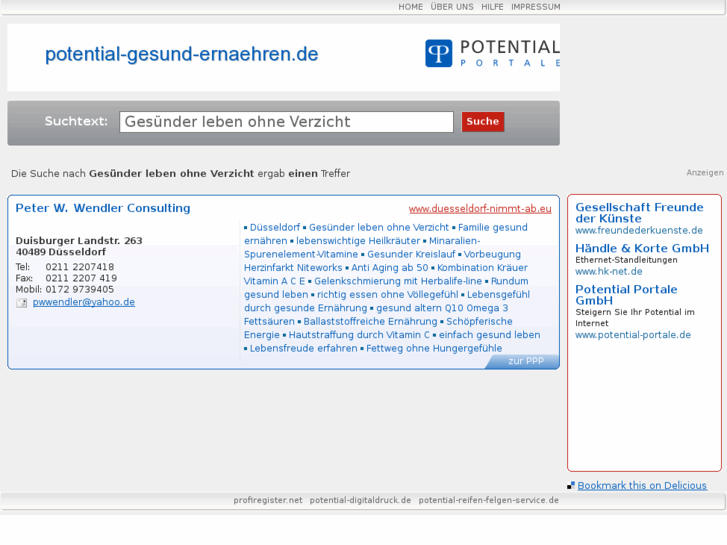Open the ÜBER UNS menu item

pyautogui.click(x=452, y=7)
